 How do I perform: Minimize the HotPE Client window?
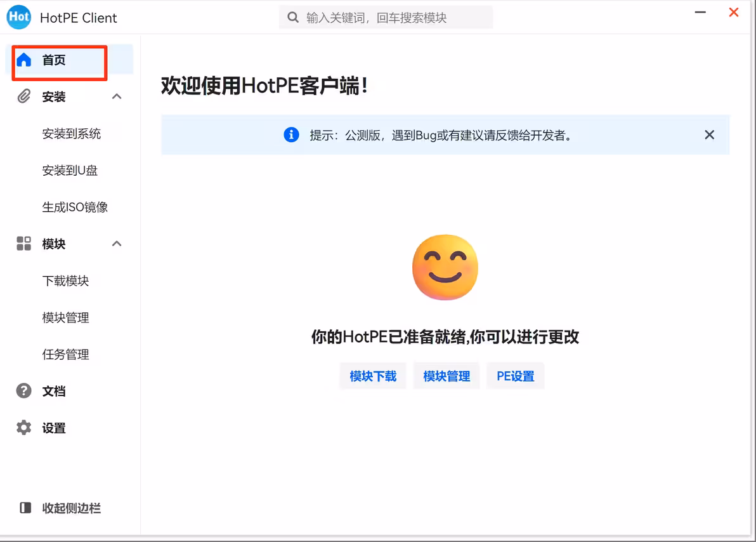[x=700, y=12]
